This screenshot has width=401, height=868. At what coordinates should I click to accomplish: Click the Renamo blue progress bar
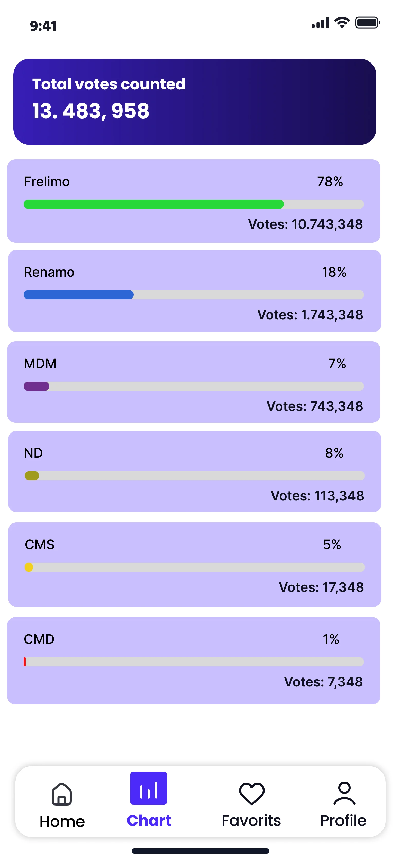78,295
